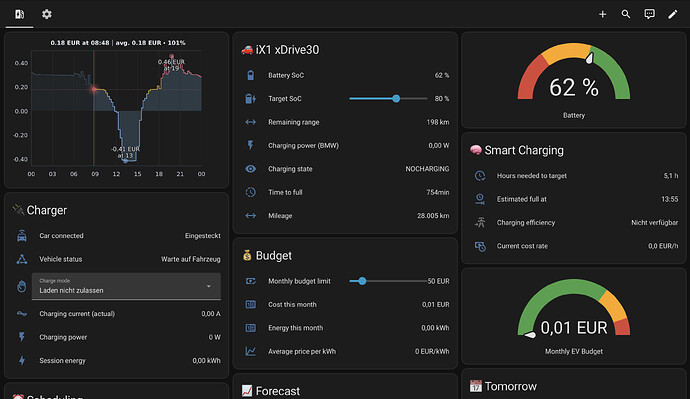
Task: Open the Charge mode dropdown
Action: pyautogui.click(x=126, y=286)
